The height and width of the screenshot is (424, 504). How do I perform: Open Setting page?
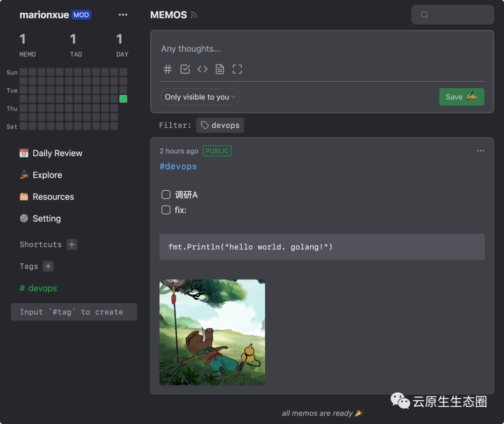click(40, 218)
